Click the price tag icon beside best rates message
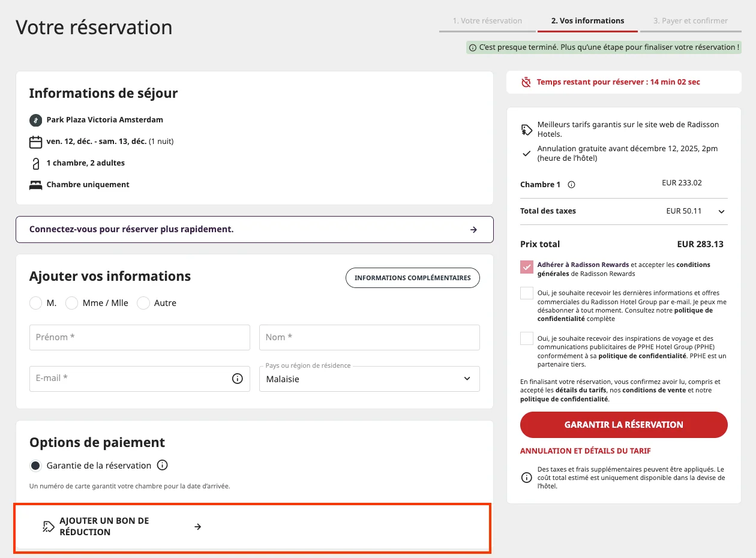This screenshot has width=756, height=558. pos(527,128)
